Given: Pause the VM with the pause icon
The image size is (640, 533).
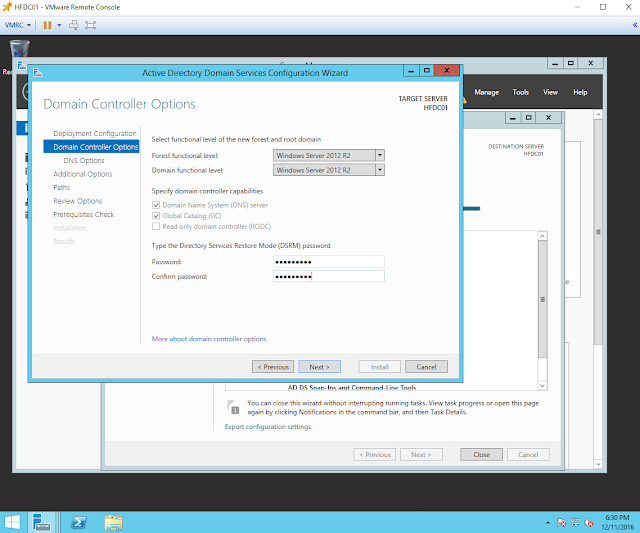Looking at the screenshot, I should pyautogui.click(x=47, y=25).
